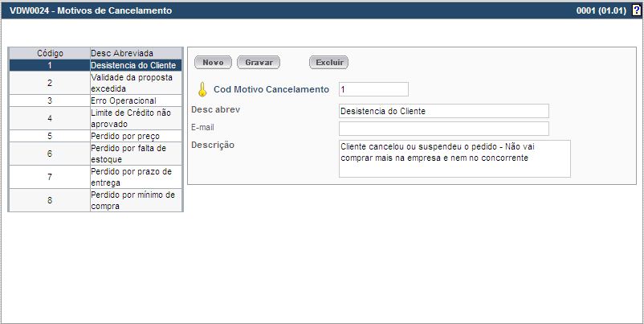Click code cell 8 in the list
This screenshot has height=324, width=644.
point(50,201)
